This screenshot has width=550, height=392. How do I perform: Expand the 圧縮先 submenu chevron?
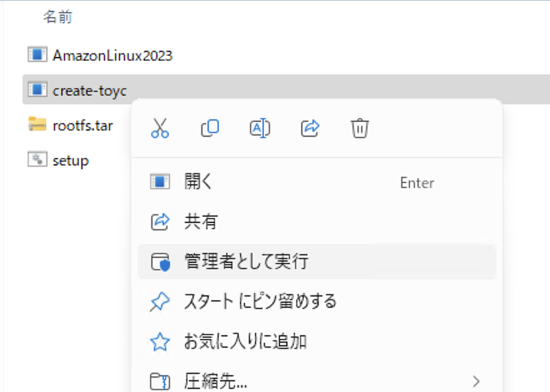coord(476,380)
